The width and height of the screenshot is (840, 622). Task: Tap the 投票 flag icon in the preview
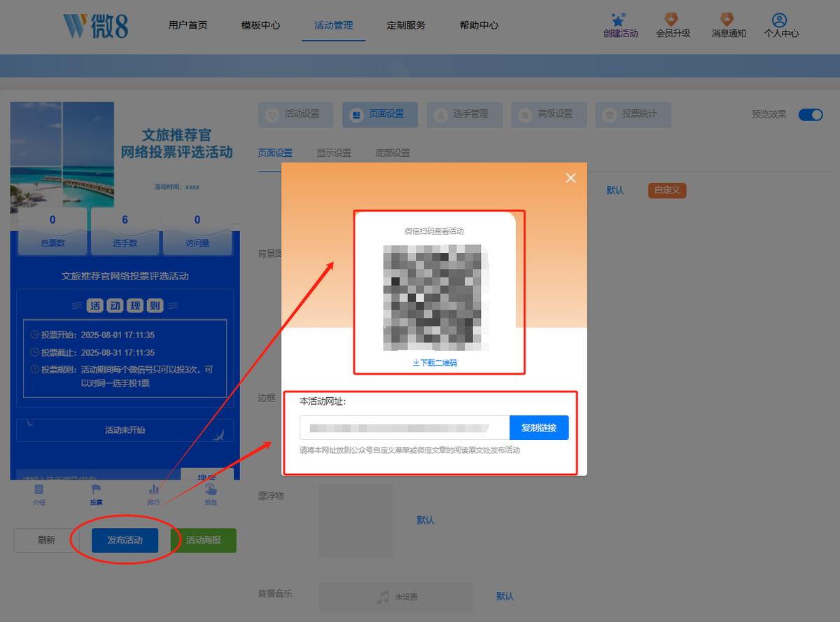[96, 489]
